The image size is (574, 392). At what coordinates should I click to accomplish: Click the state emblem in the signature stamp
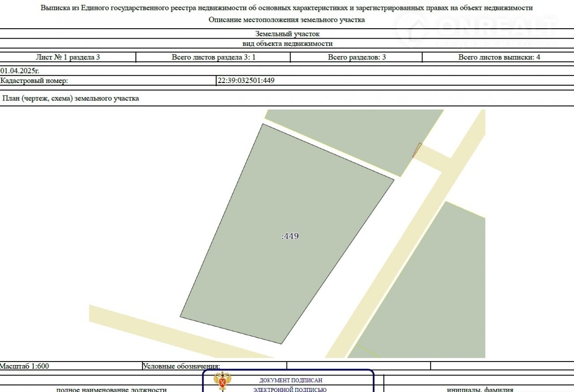pyautogui.click(x=222, y=382)
